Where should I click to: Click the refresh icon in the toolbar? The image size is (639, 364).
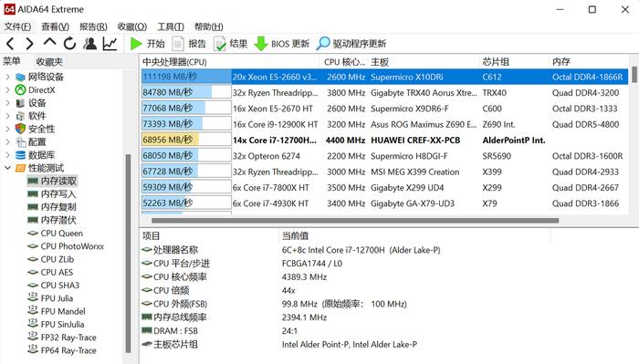[69, 43]
